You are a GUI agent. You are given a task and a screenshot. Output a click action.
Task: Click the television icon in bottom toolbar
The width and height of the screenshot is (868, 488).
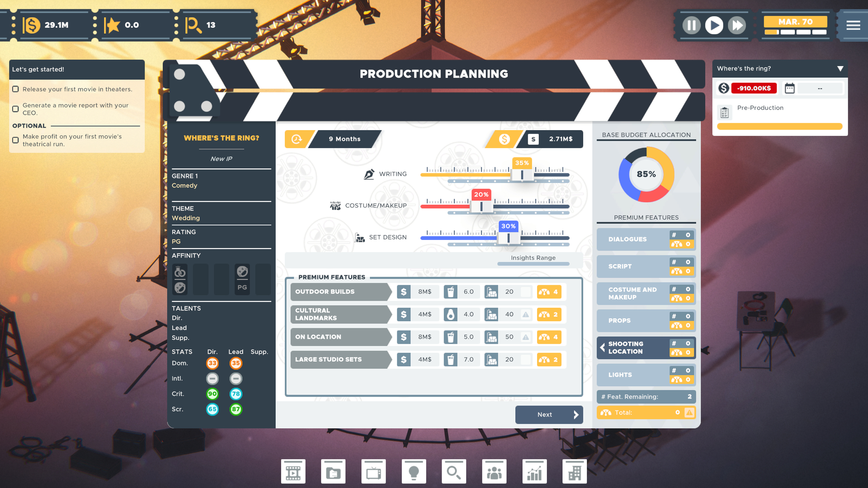pyautogui.click(x=373, y=472)
